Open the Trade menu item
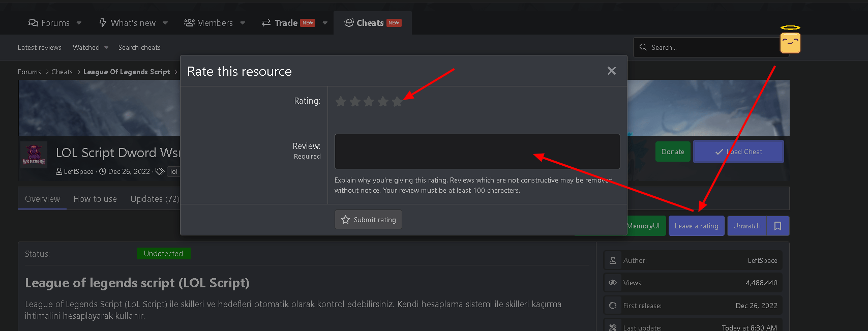Image resolution: width=868 pixels, height=331 pixels. click(288, 23)
